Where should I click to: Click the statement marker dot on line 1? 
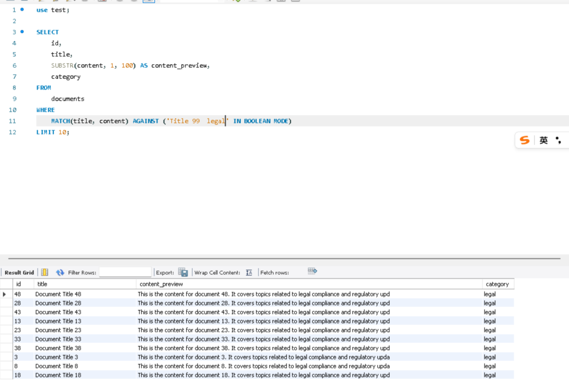pos(22,9)
